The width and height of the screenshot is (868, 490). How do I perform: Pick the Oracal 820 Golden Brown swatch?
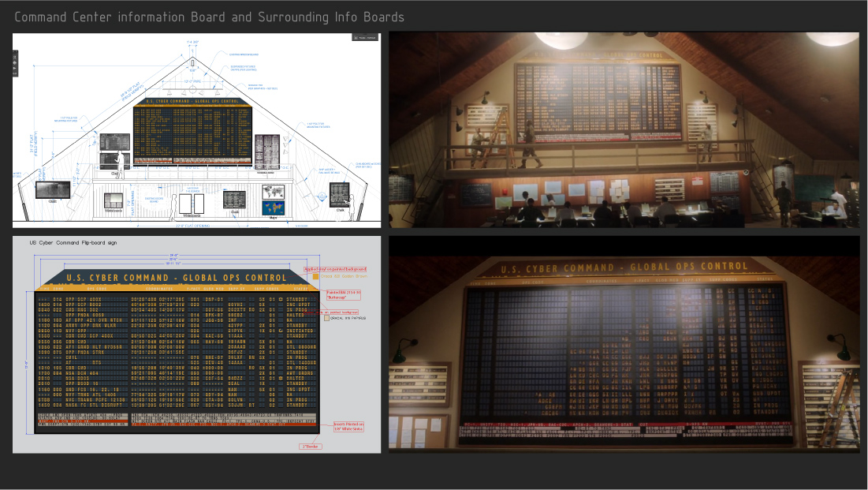pos(315,276)
